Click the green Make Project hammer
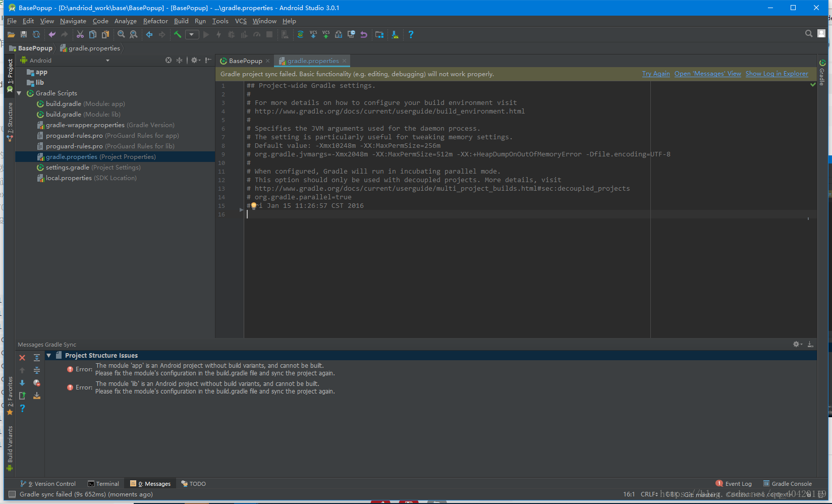832x504 pixels. (x=178, y=35)
